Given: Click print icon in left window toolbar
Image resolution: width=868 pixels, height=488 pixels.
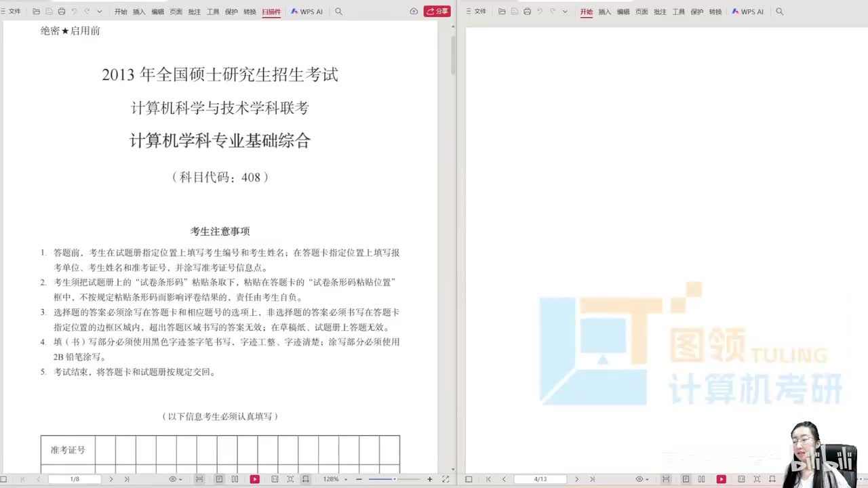Looking at the screenshot, I should [x=62, y=12].
